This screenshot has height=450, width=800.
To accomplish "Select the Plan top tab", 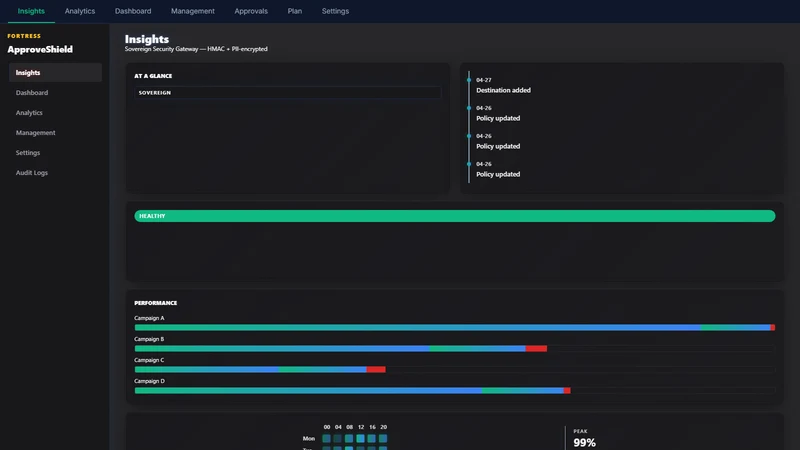I will pyautogui.click(x=294, y=11).
